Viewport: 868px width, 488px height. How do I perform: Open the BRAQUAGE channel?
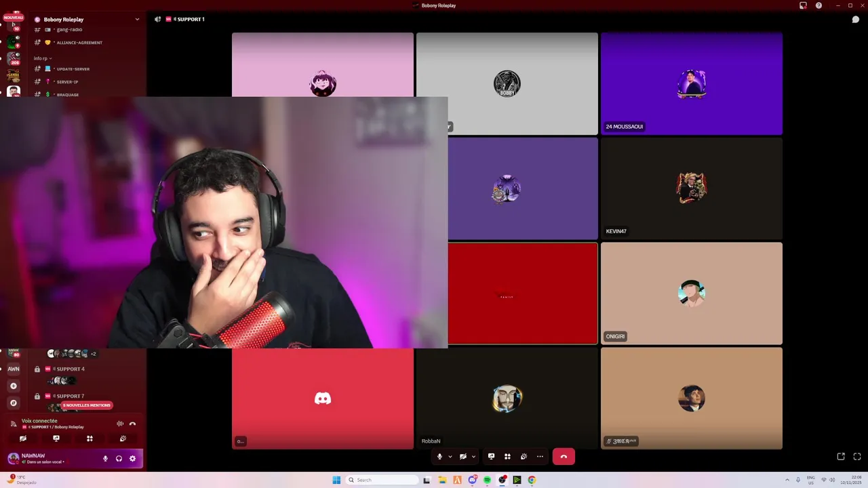click(x=67, y=94)
